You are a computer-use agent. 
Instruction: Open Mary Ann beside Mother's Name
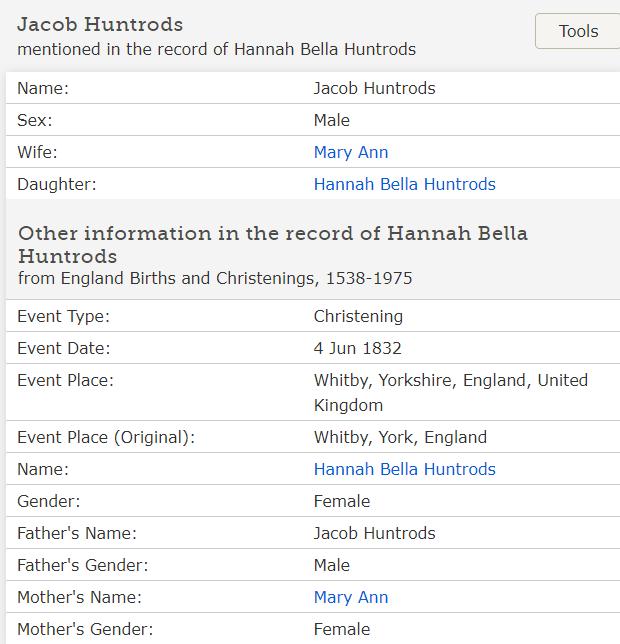[x=351, y=597]
